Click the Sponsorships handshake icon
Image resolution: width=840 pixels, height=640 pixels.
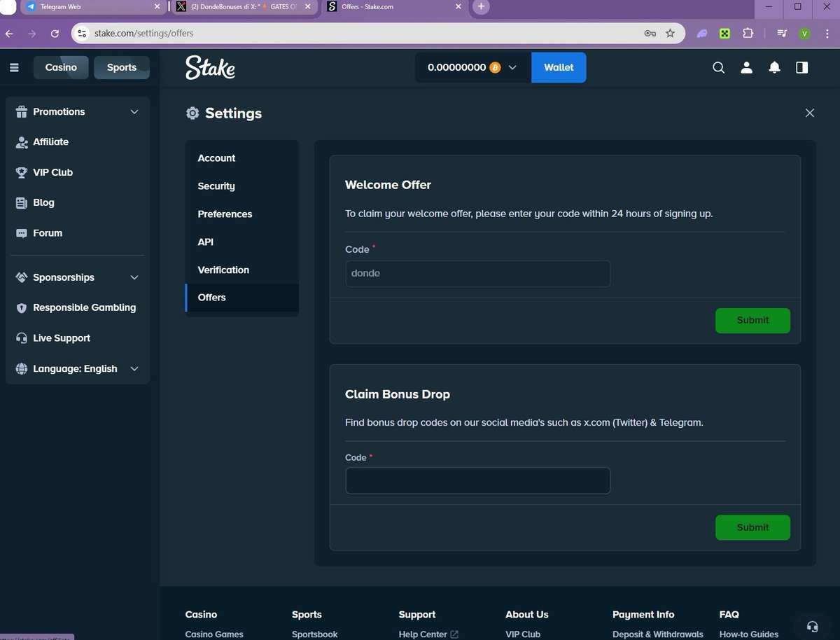(x=21, y=277)
